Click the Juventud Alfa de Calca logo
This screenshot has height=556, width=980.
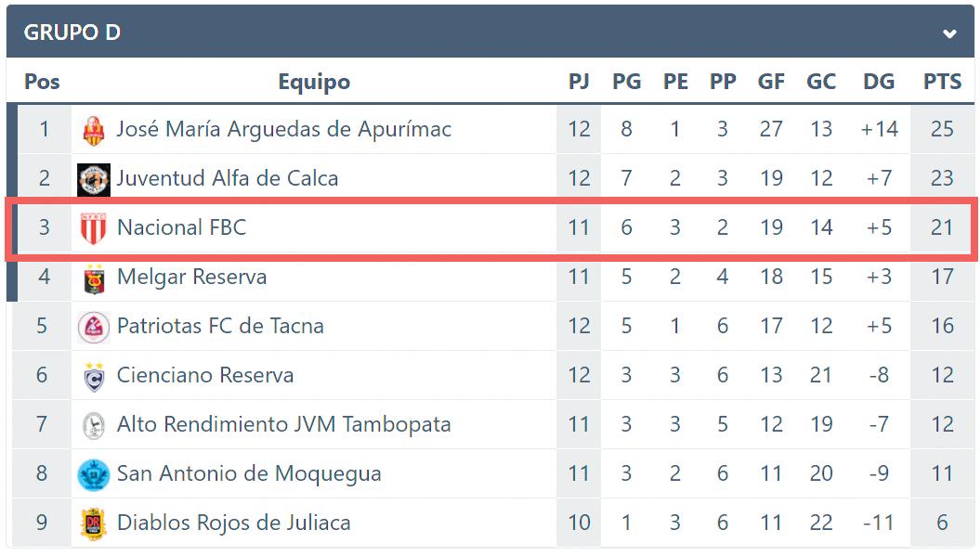coord(94,180)
